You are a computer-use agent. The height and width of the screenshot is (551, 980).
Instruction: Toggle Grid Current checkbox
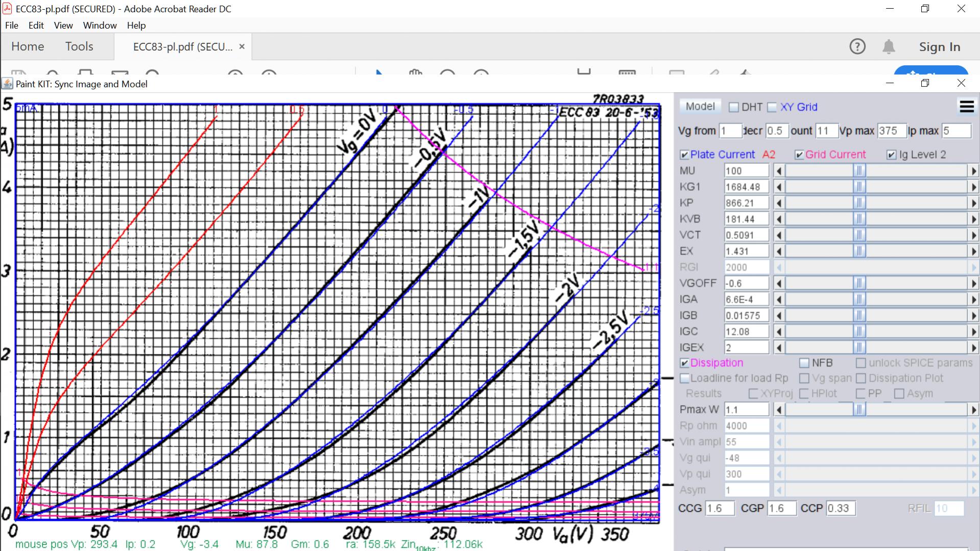pos(800,155)
